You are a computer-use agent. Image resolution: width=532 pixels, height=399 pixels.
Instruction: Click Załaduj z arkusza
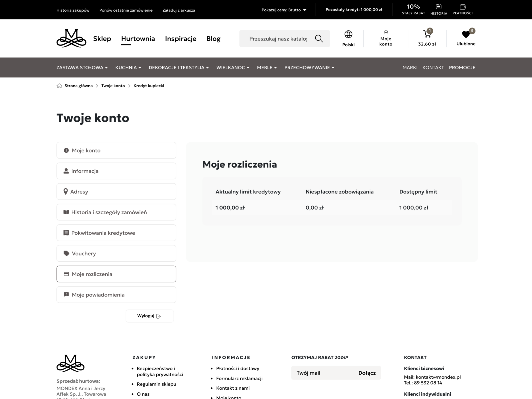click(179, 10)
